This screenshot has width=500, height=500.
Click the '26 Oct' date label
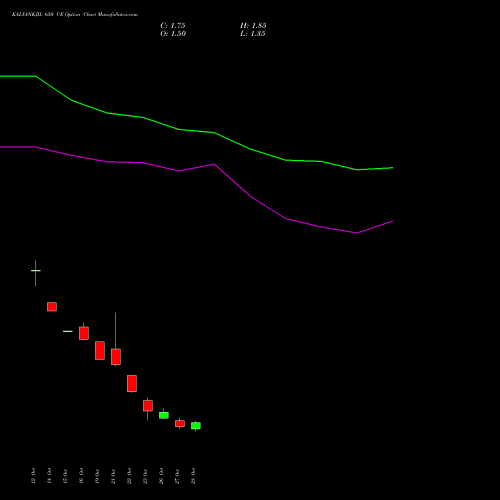pyautogui.click(x=161, y=476)
